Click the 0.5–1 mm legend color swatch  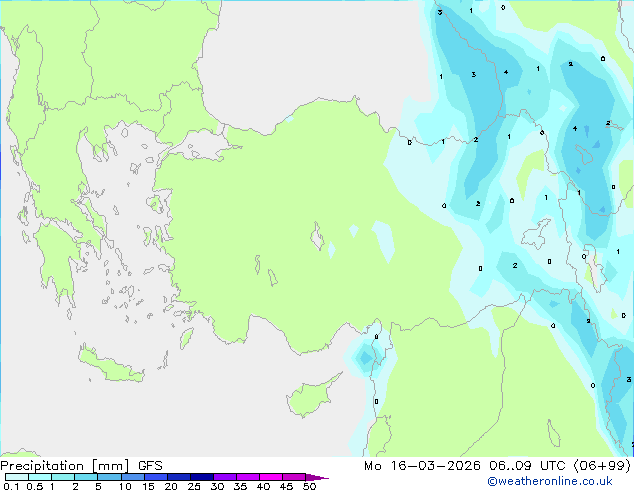coord(40,477)
